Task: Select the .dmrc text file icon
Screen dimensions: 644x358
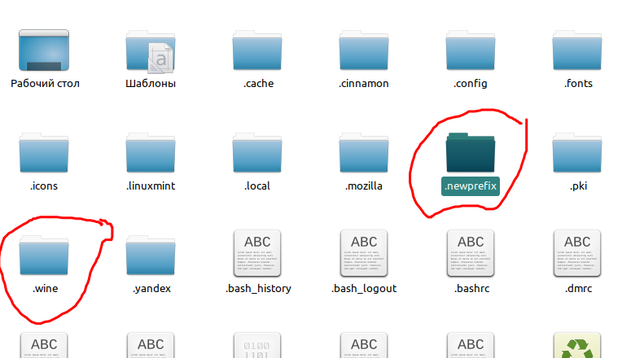Action: click(577, 253)
